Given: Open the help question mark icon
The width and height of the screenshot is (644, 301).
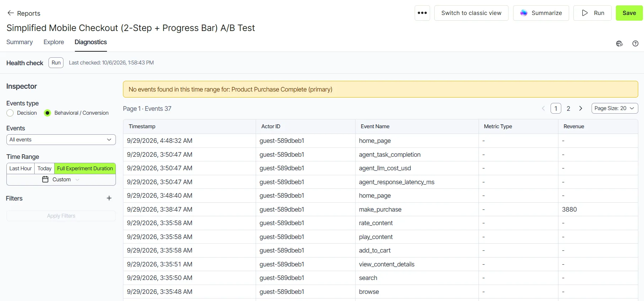Looking at the screenshot, I should [x=635, y=43].
